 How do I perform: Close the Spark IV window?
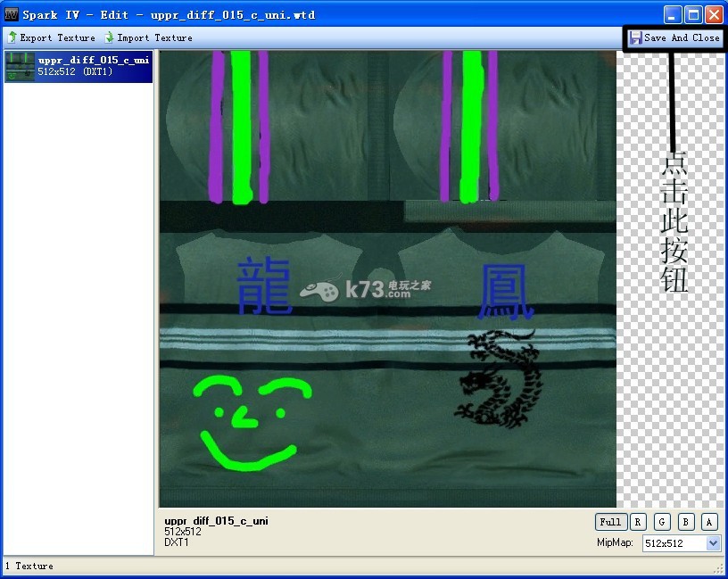[x=714, y=14]
